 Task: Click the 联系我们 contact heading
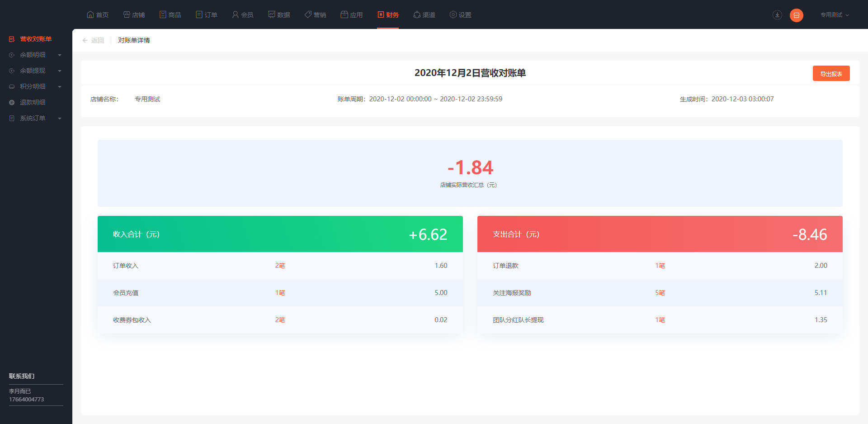(22, 376)
